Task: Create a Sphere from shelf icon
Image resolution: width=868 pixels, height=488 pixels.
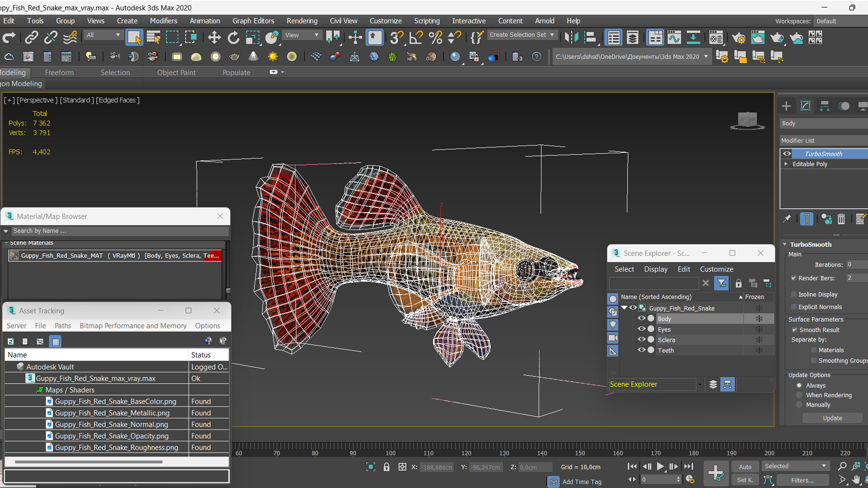Action: (216, 56)
